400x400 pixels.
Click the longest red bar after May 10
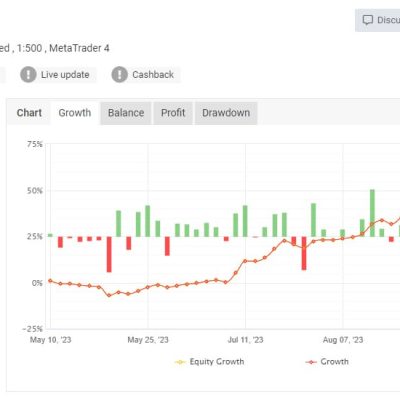109,254
